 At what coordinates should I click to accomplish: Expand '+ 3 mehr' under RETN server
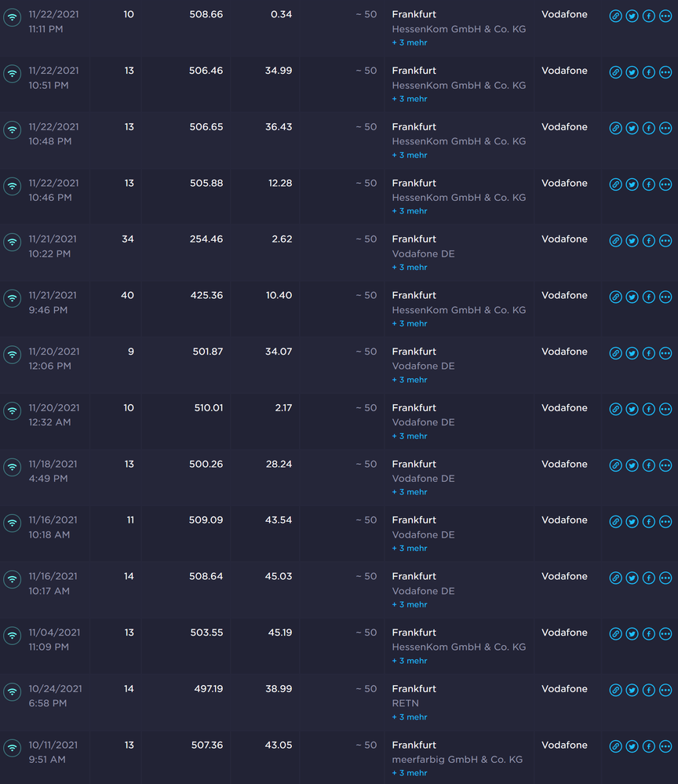tap(410, 717)
